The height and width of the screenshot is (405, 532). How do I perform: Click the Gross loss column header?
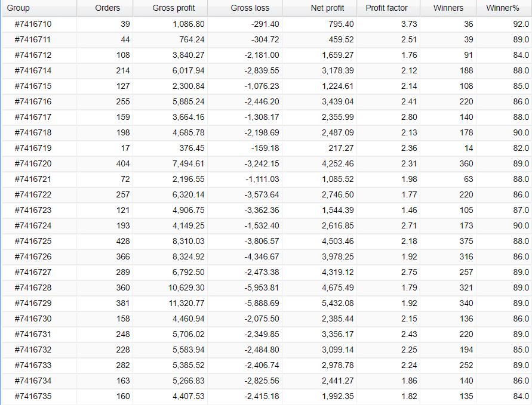tap(250, 8)
